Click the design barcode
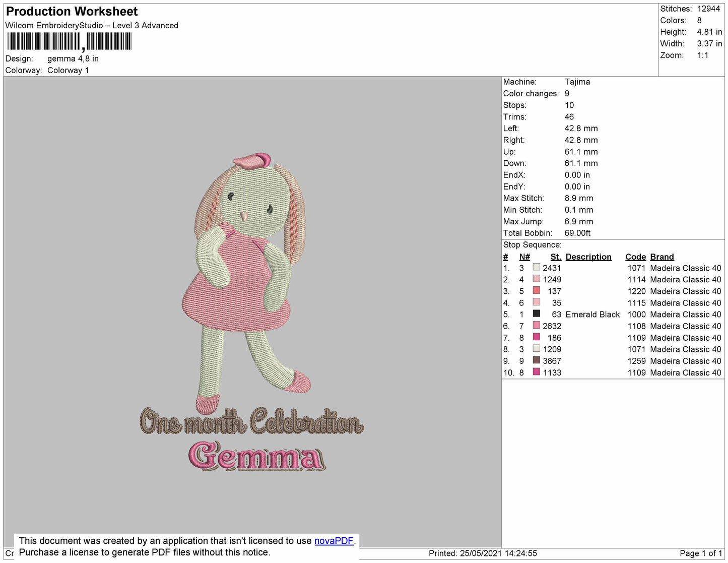 click(70, 41)
